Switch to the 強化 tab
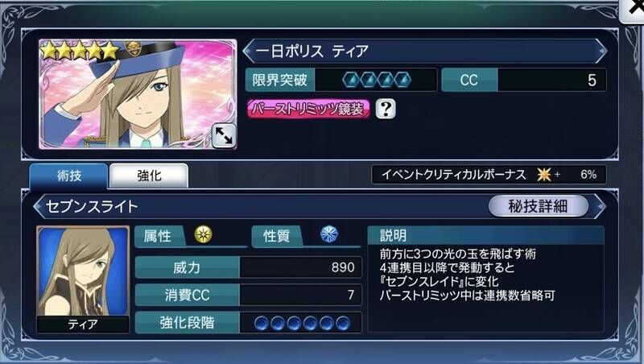The height and width of the screenshot is (364, 644). 149,176
